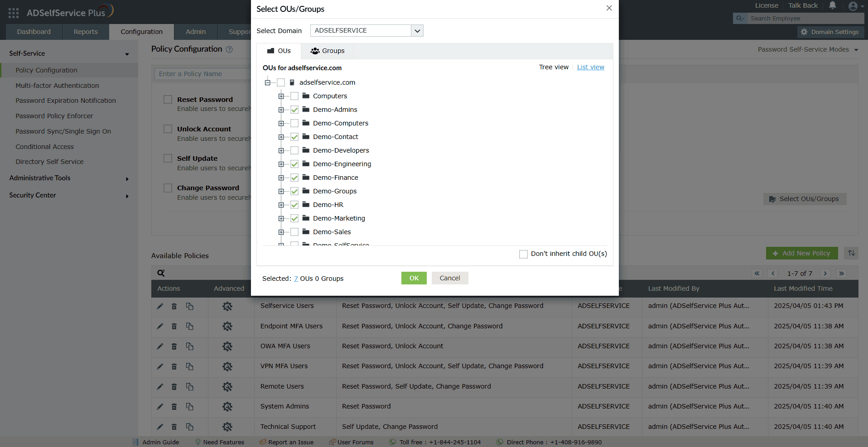Open the notifications bell icon
868x447 pixels.
coord(833,5)
